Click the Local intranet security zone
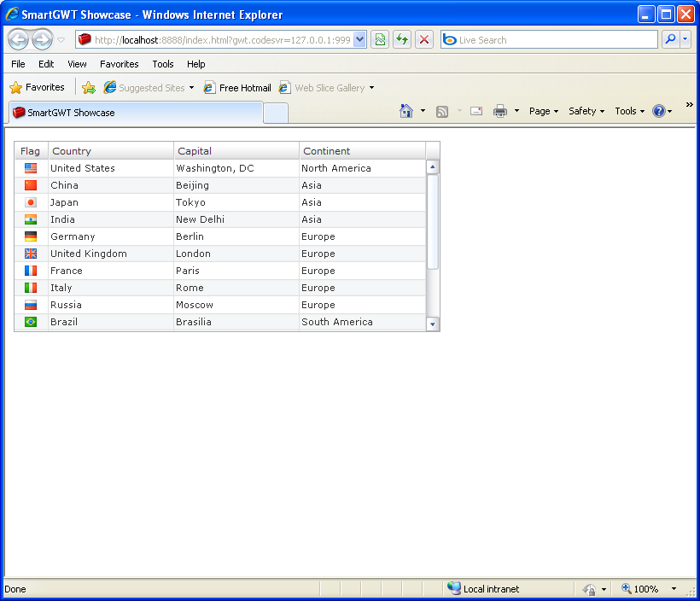This screenshot has height=601, width=700. pos(484,589)
